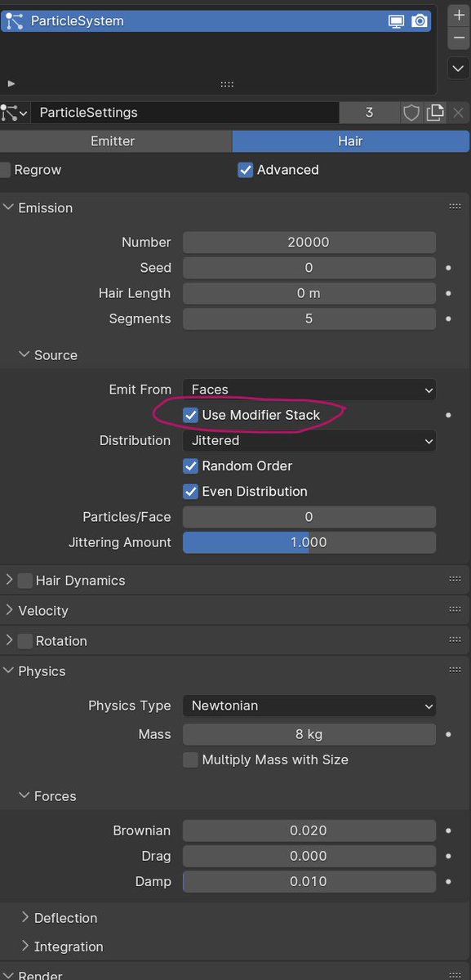471x980 pixels.
Task: Switch to the Emitter tab
Action: tap(113, 141)
